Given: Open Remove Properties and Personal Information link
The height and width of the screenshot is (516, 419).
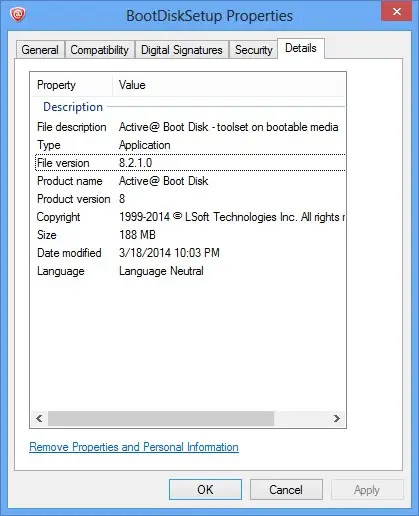Looking at the screenshot, I should [134, 447].
